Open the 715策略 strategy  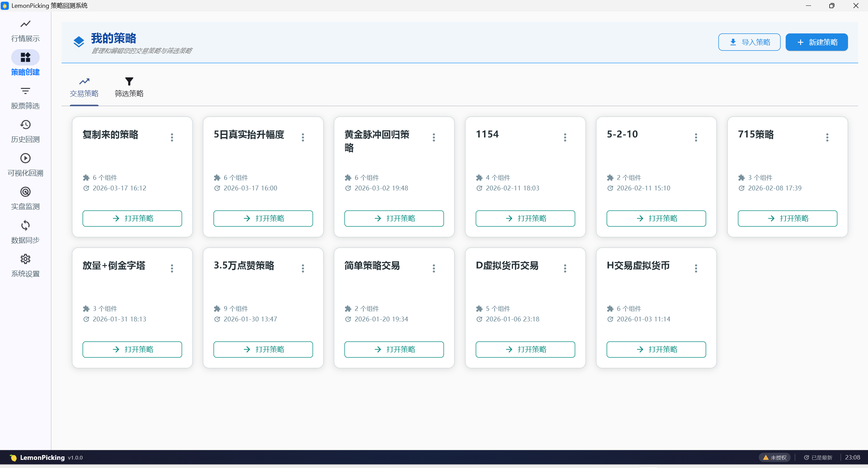click(787, 218)
